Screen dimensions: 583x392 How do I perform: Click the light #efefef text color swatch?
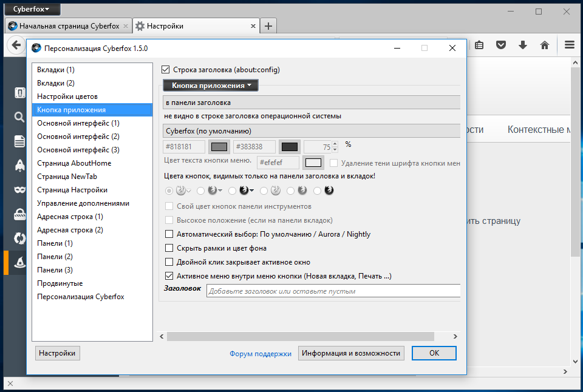click(313, 163)
